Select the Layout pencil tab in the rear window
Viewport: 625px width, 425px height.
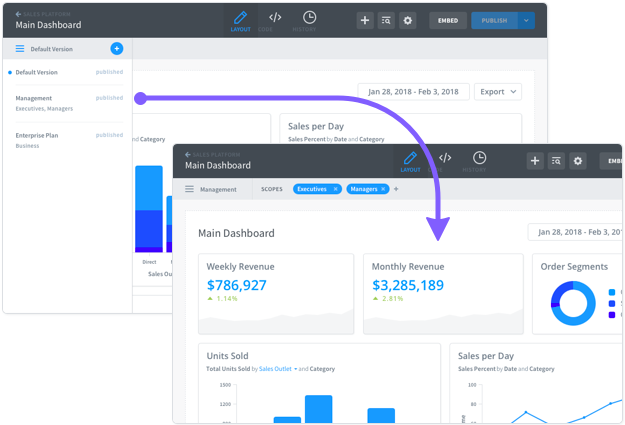point(240,22)
